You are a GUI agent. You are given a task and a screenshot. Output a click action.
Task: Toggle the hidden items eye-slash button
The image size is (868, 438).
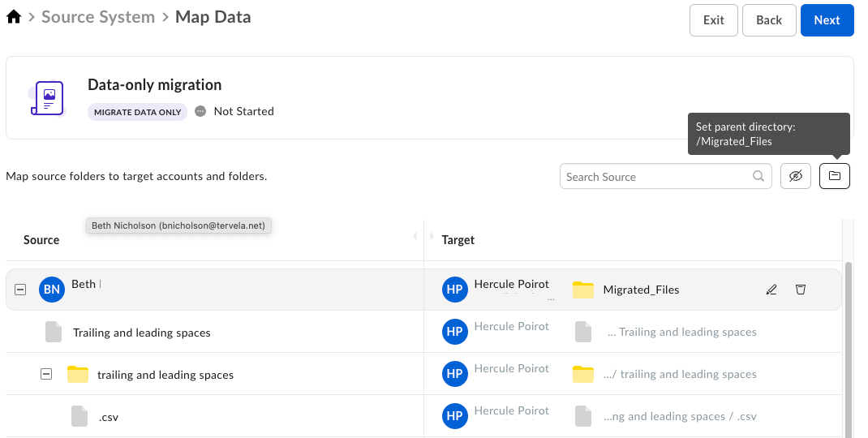(x=796, y=176)
